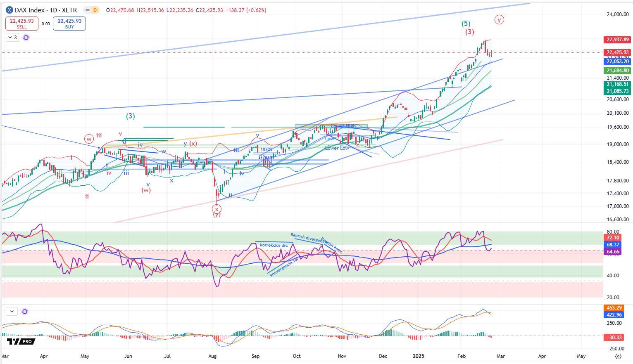Click the purple refresh icon beside the 3 legend toggle
633x364 pixels.
click(x=26, y=38)
